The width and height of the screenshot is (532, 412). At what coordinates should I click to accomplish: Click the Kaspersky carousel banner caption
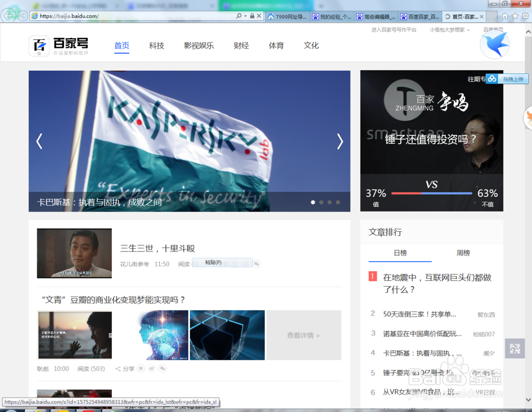click(99, 203)
